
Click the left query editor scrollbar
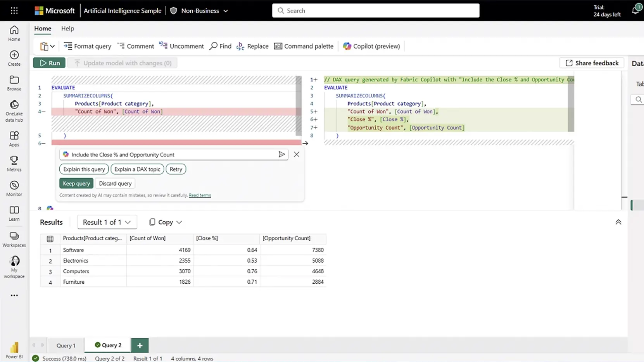pyautogui.click(x=299, y=105)
